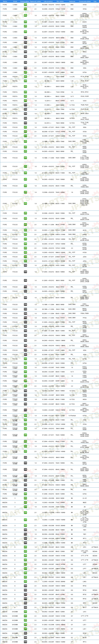The height and width of the screenshot is (644, 99).
Task: Click petrol icon in Fiesta SNJA row
Action: coord(25,87)
